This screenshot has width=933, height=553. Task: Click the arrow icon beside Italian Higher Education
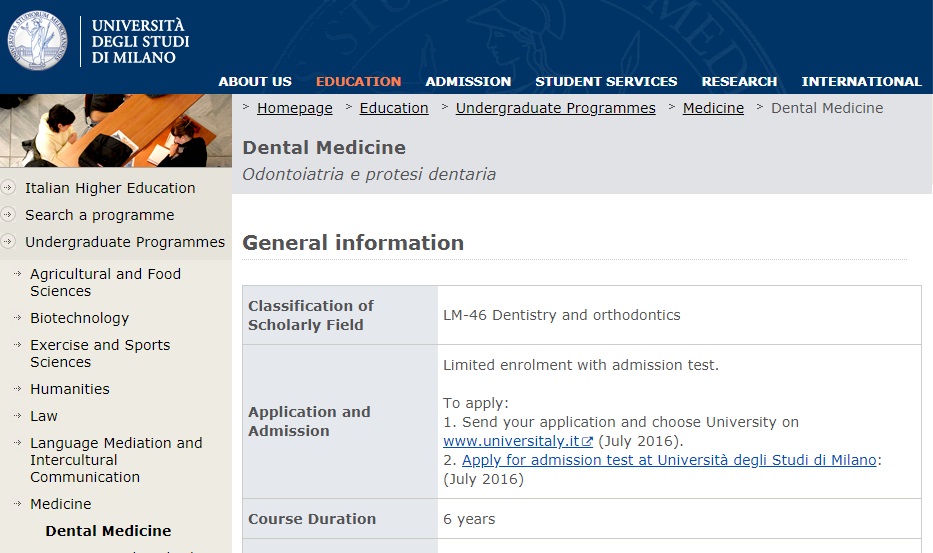pyautogui.click(x=8, y=188)
